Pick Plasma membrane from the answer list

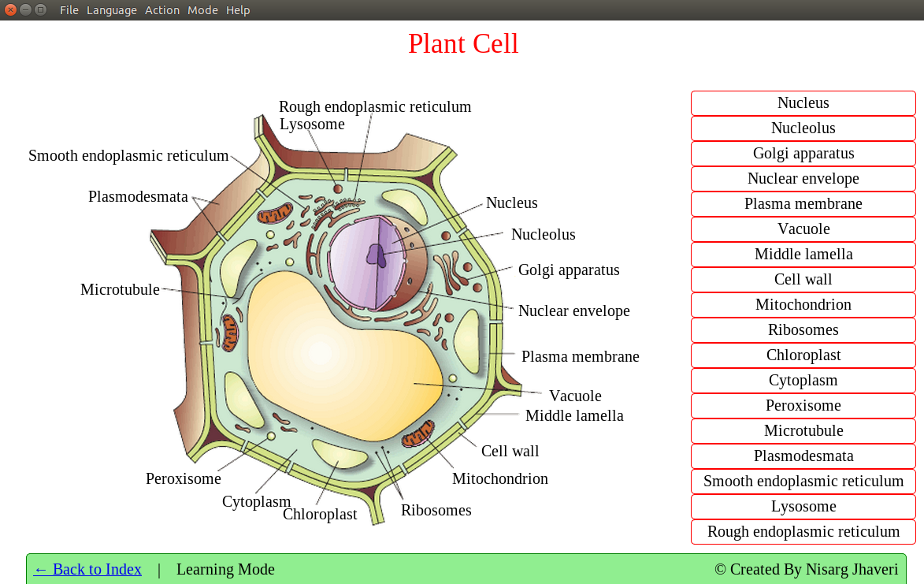[803, 203]
